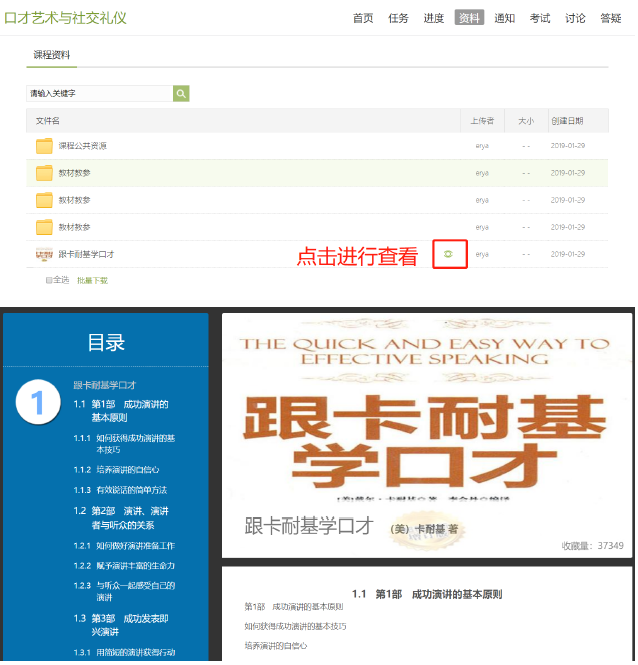This screenshot has height=665, width=638.
Task: Tick the 全选 checkbox
Action: point(49,281)
